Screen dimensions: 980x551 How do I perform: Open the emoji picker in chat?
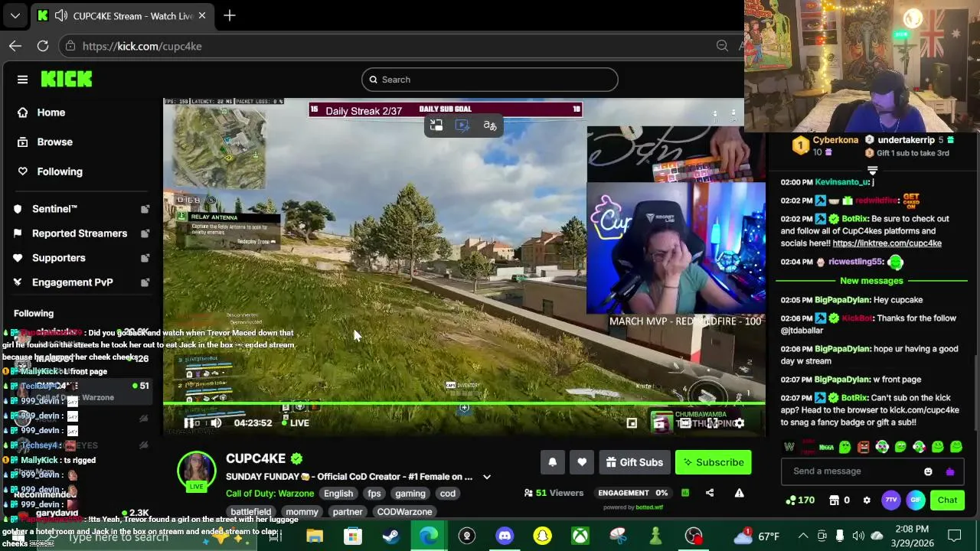tap(928, 471)
